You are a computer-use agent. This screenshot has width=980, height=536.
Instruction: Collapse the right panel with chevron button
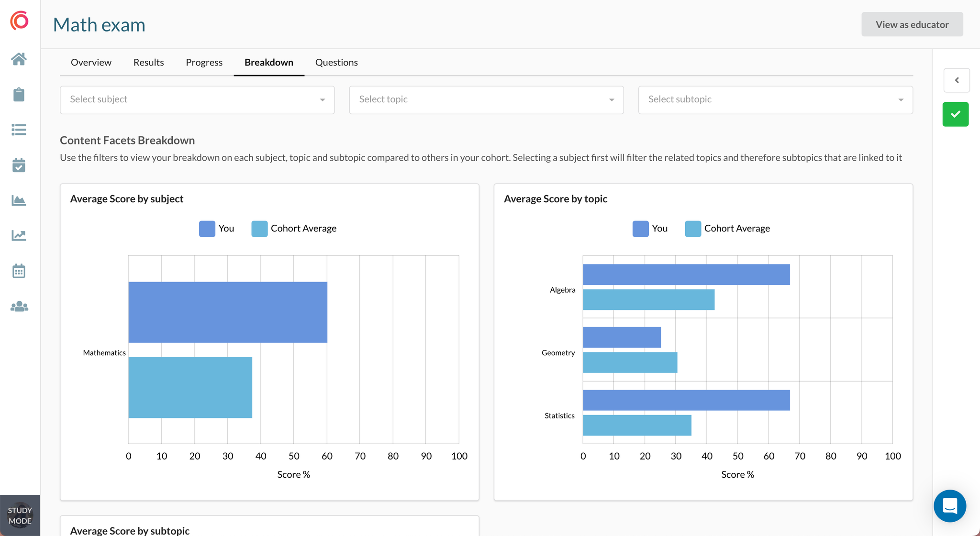coord(957,80)
